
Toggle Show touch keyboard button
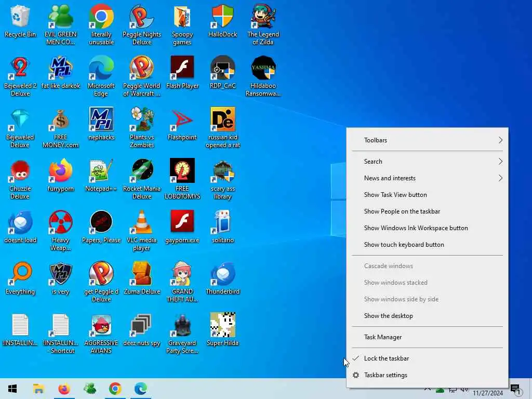[427, 245]
